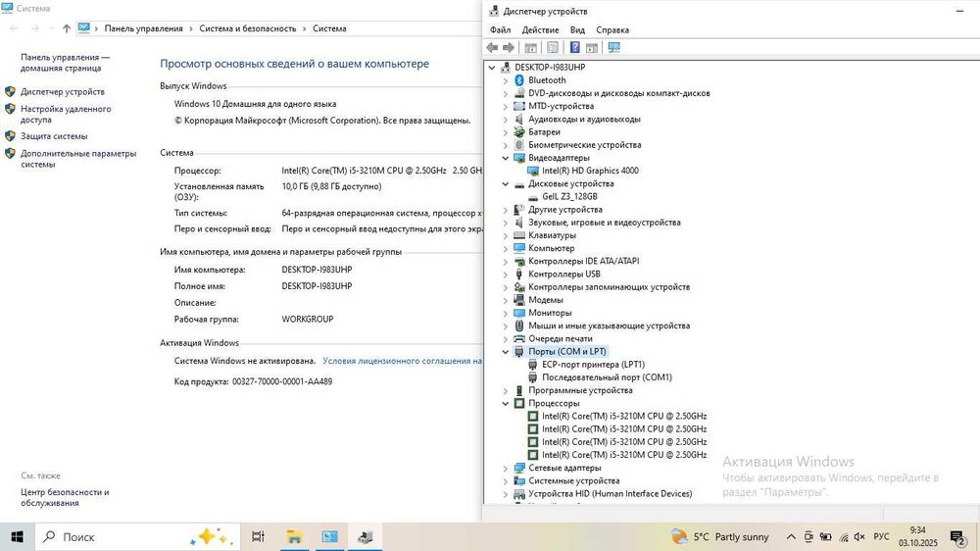This screenshot has height=551, width=980.
Task: Select Биометрические устройства row
Action: coord(584,144)
